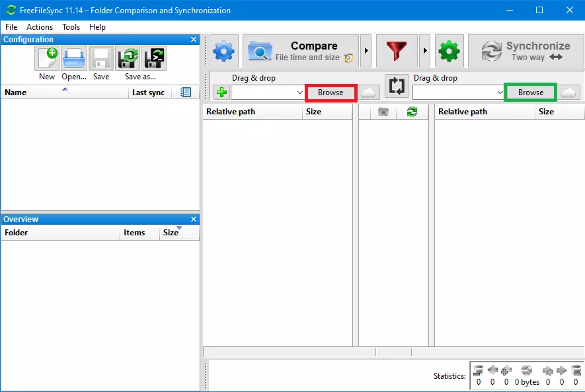Click left grid Relative path header
Viewport: 585px width, 392px height.
(x=253, y=112)
